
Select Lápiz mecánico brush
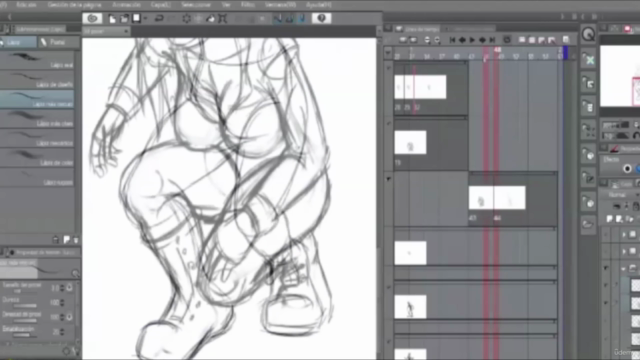37,138
